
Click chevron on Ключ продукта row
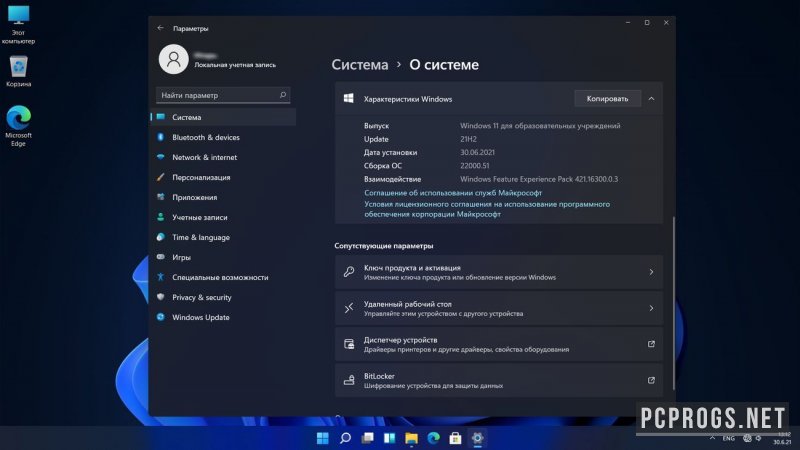[652, 272]
